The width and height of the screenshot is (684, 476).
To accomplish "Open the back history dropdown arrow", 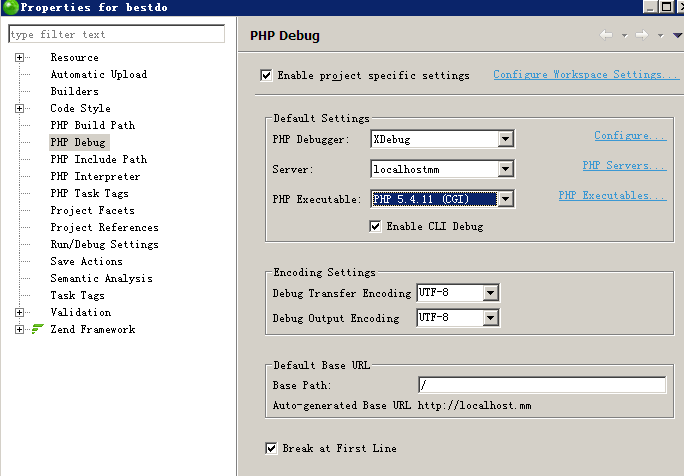I will [x=625, y=36].
